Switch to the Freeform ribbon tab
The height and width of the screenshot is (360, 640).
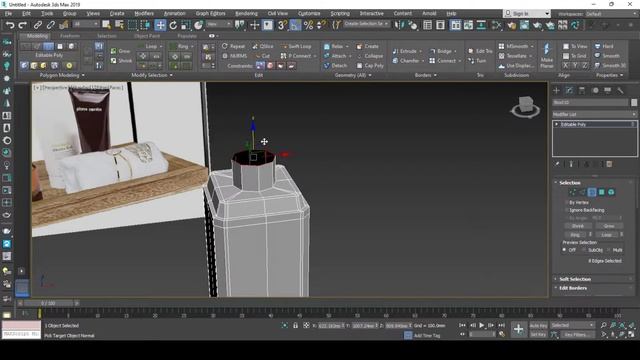(70, 36)
